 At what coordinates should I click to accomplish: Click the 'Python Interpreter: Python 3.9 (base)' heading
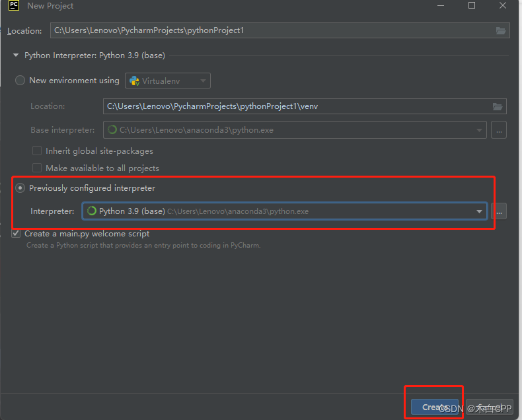pos(95,55)
